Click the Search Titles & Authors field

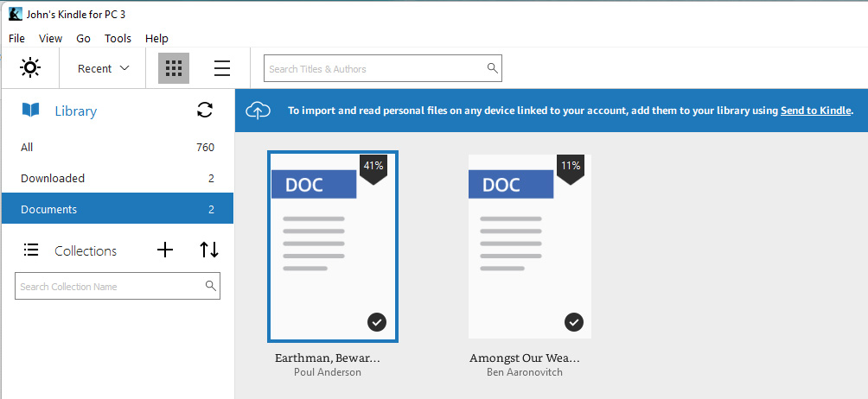[382, 68]
